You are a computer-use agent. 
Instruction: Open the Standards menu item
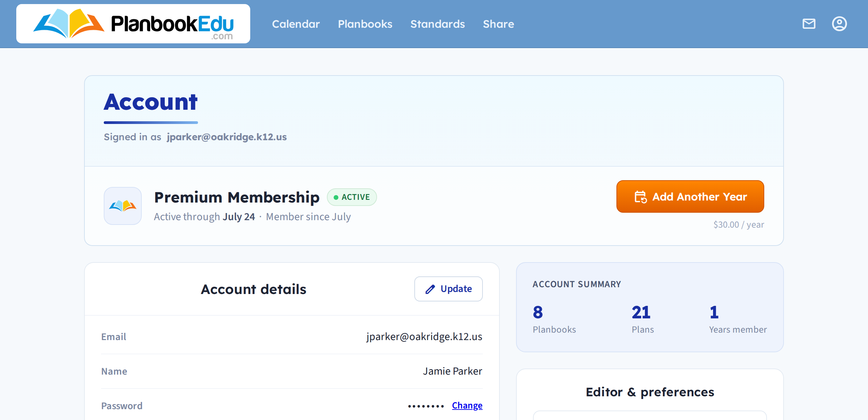click(438, 24)
